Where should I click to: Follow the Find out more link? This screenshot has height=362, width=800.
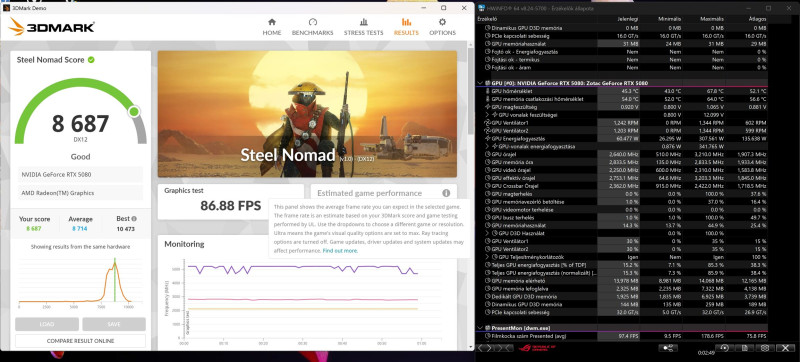pyautogui.click(x=340, y=251)
